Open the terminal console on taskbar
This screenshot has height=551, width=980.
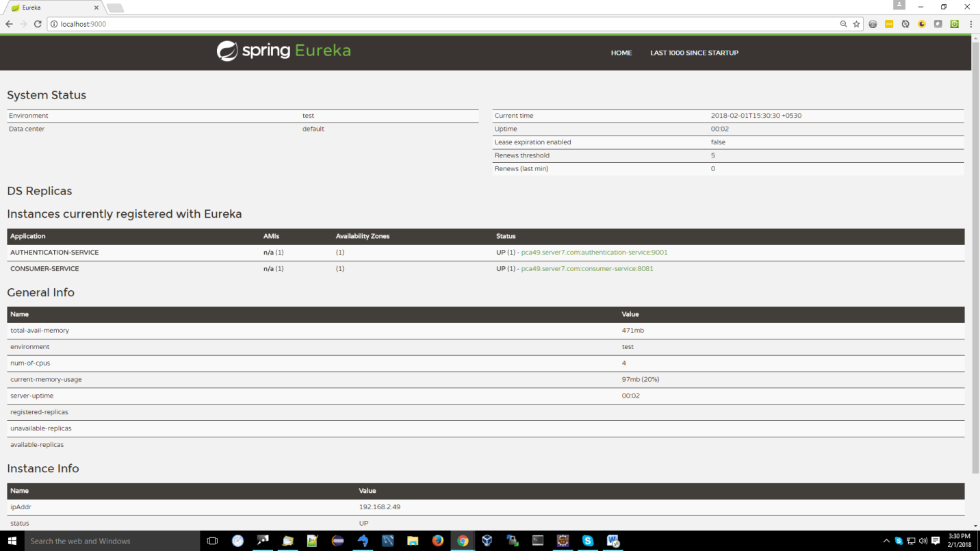(538, 541)
